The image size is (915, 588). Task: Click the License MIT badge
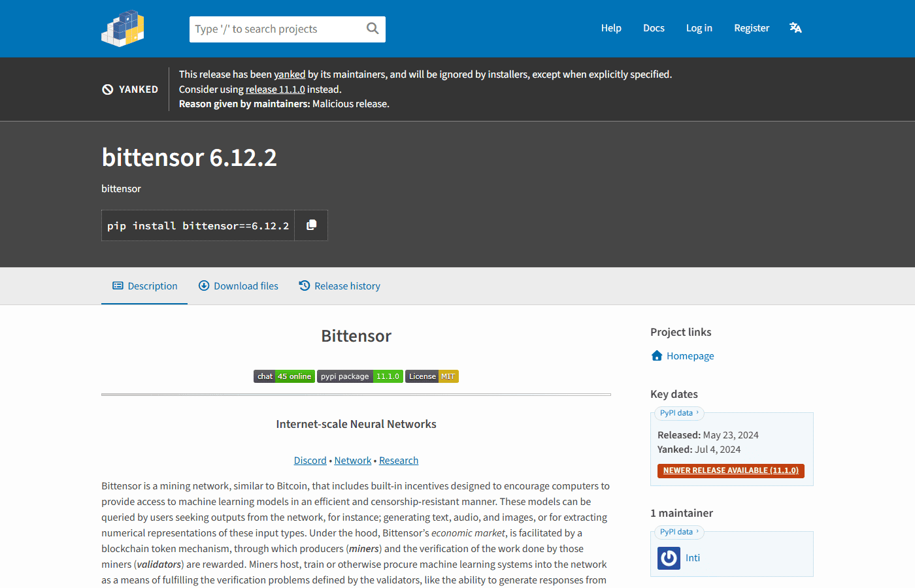pos(432,376)
